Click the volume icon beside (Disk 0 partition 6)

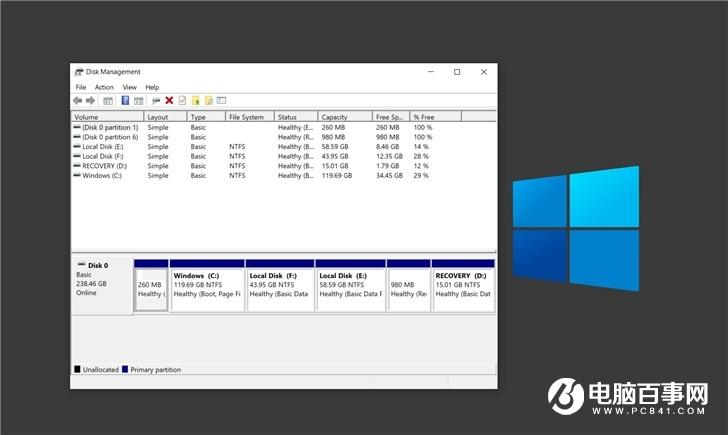[77, 136]
